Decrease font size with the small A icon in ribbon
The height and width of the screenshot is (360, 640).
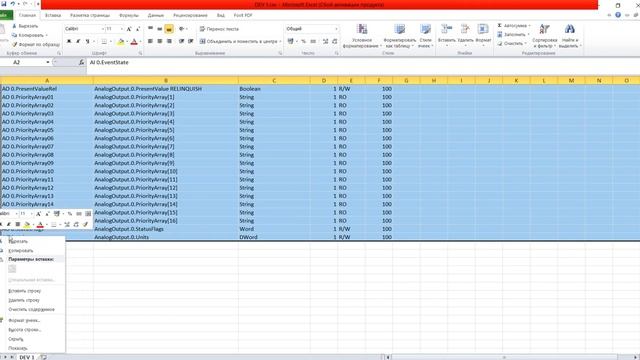[138, 29]
